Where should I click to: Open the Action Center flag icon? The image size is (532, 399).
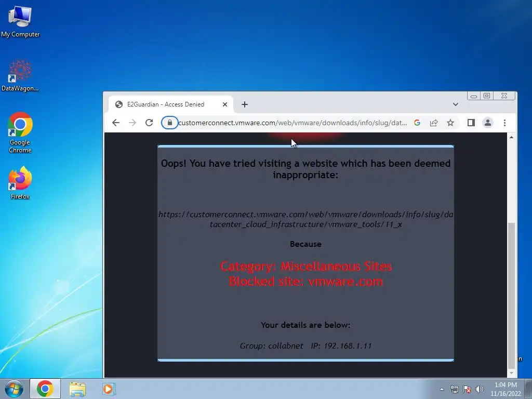467,389
